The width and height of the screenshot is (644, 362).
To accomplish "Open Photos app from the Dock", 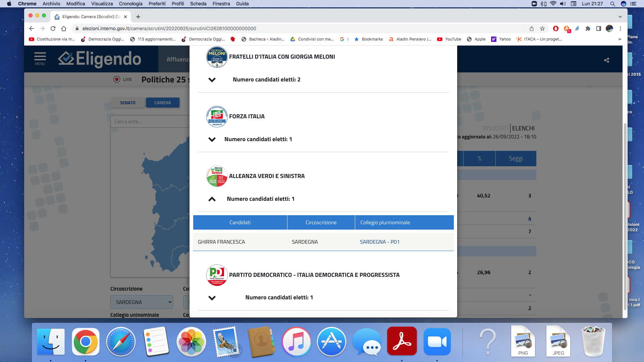I will [191, 342].
